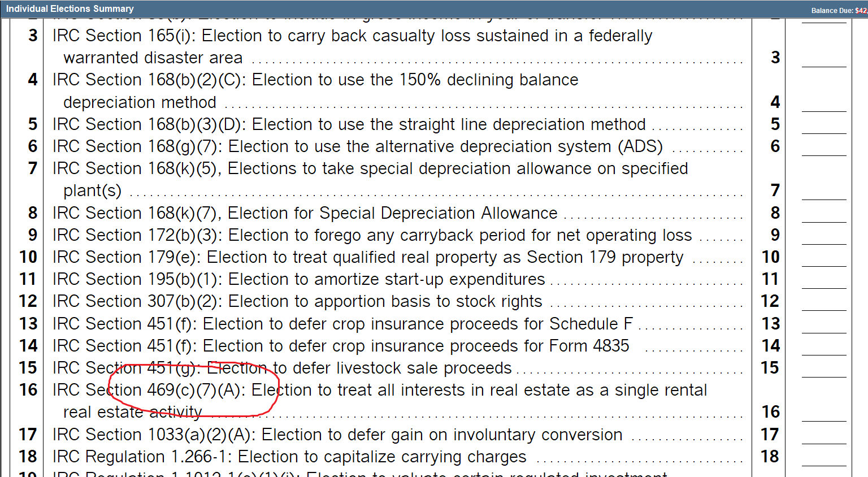This screenshot has width=868, height=477.
Task: Click the line 7 specified plants election field
Action: click(x=824, y=191)
